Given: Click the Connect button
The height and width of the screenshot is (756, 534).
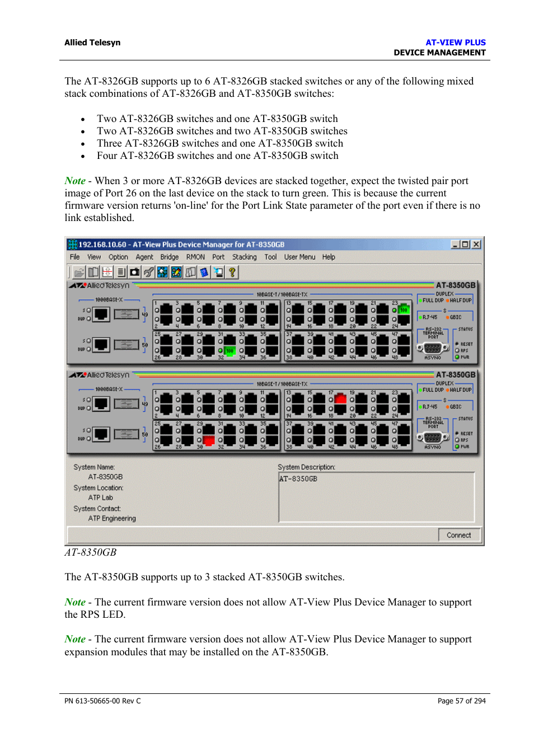Looking at the screenshot, I should (x=459, y=536).
